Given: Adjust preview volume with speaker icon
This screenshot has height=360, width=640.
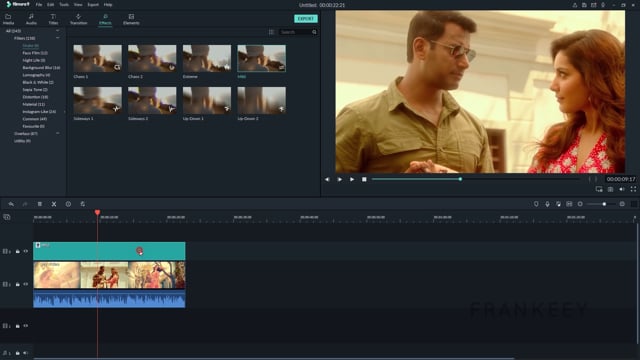Looking at the screenshot, I should tap(622, 189).
